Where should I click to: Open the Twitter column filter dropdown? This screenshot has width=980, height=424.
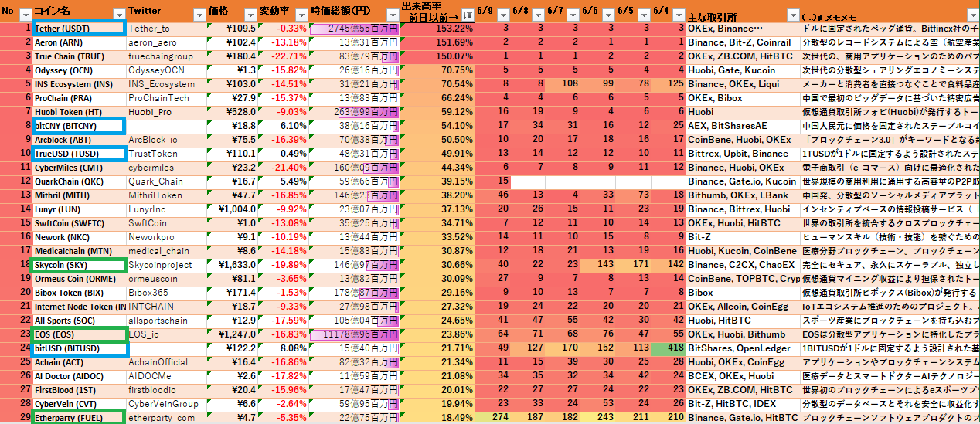pos(199,15)
